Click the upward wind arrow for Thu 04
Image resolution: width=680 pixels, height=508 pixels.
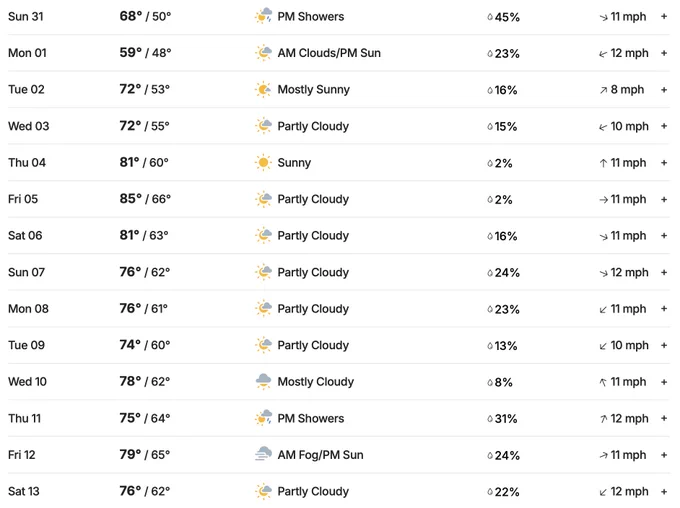(x=603, y=163)
